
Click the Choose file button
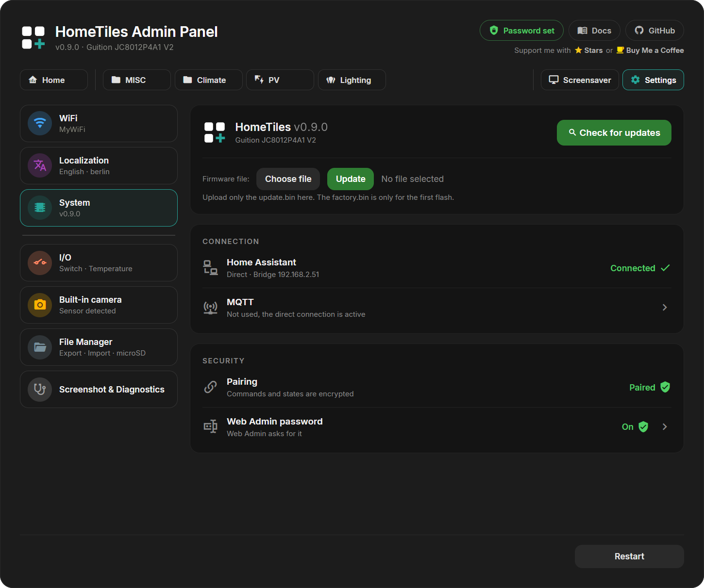[x=288, y=179]
